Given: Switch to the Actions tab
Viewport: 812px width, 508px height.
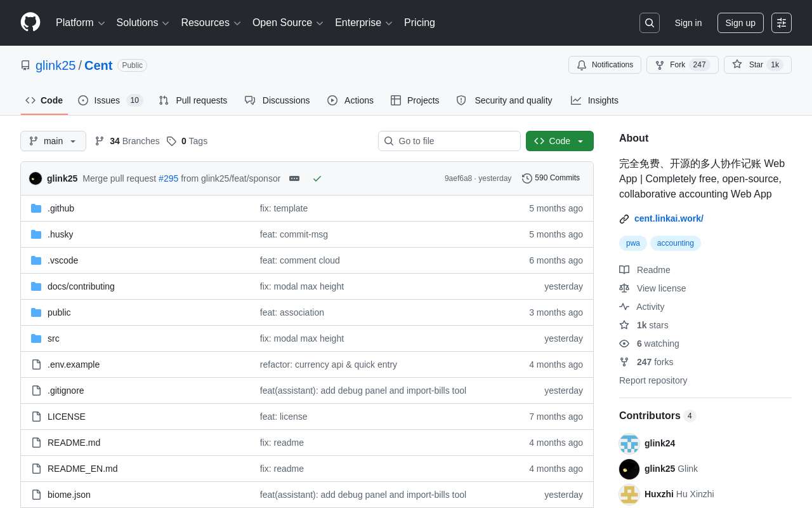Looking at the screenshot, I should 350,100.
